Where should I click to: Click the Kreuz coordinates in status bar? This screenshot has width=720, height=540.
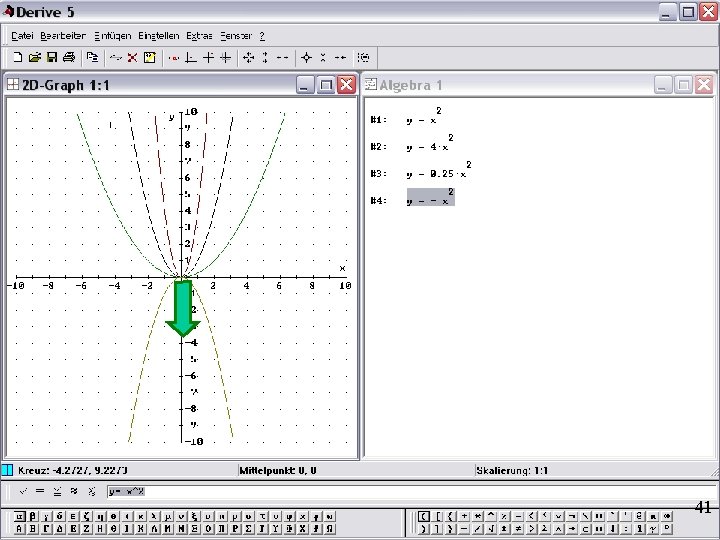tap(73, 470)
